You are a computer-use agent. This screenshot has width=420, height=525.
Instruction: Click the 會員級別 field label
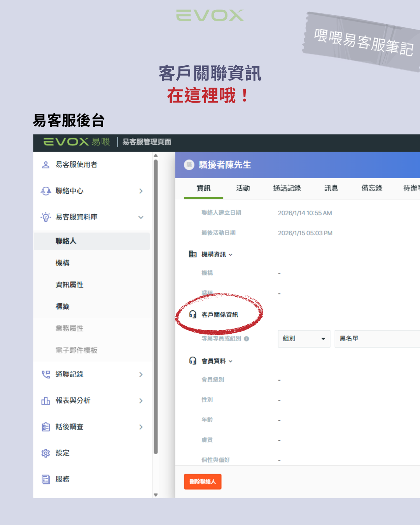coord(213,380)
